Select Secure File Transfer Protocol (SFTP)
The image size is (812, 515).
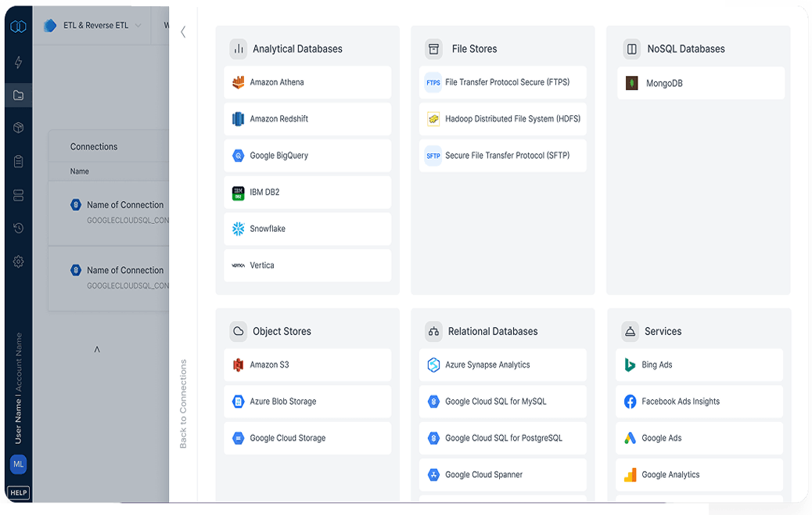[x=502, y=156]
